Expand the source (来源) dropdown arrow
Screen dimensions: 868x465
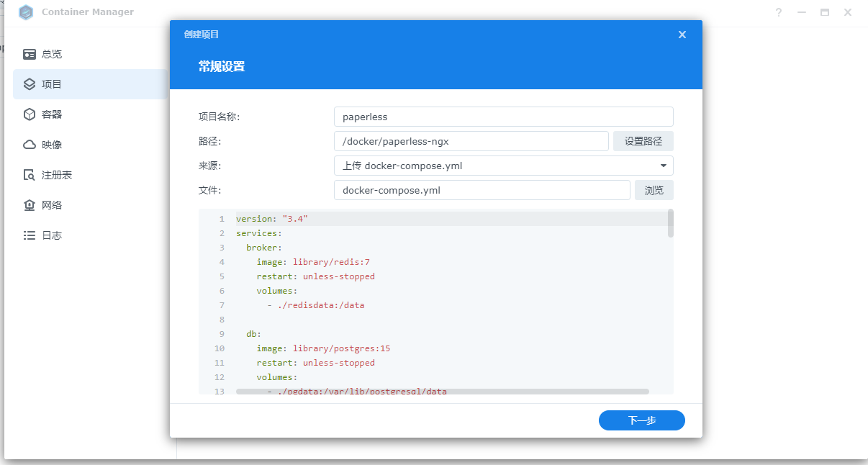(x=663, y=166)
